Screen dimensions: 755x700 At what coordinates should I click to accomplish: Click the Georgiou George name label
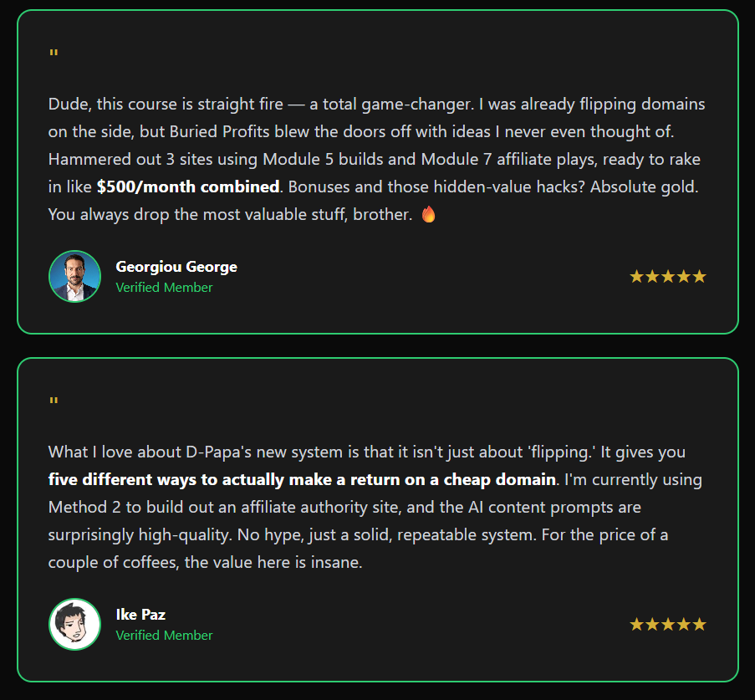click(x=176, y=267)
